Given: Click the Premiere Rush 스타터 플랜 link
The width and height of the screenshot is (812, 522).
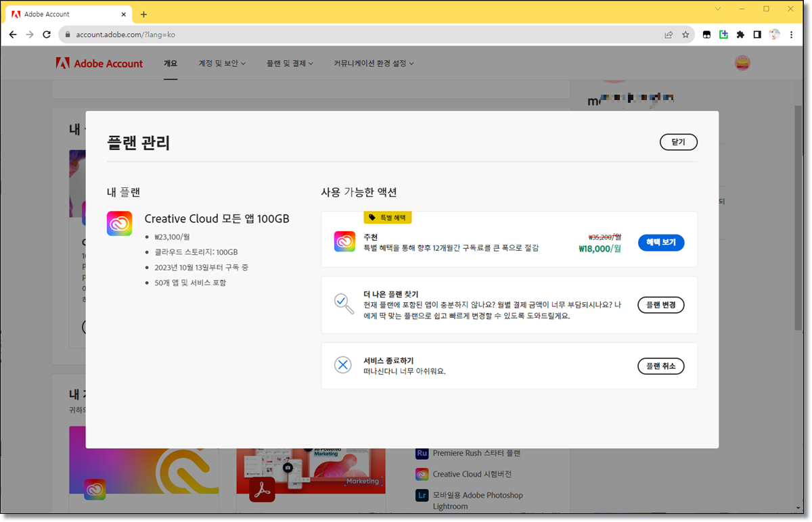Looking at the screenshot, I should point(476,453).
